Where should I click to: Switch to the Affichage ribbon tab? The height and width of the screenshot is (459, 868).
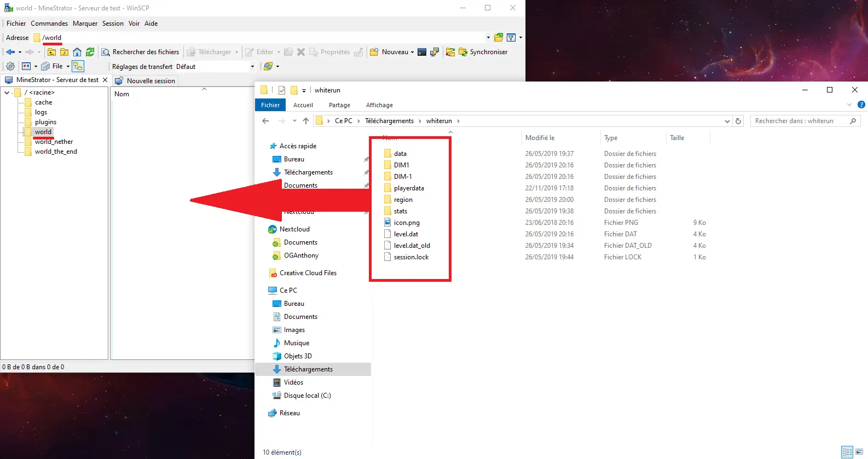(379, 105)
